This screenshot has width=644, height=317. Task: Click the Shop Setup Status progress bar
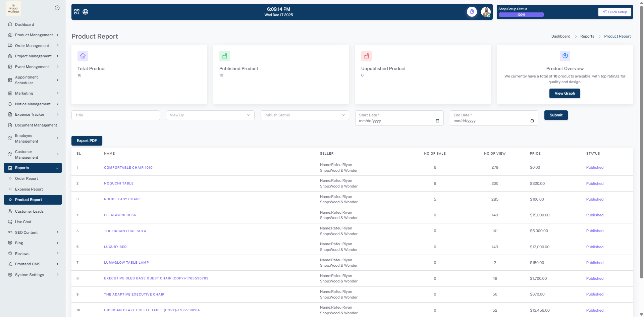521,15
